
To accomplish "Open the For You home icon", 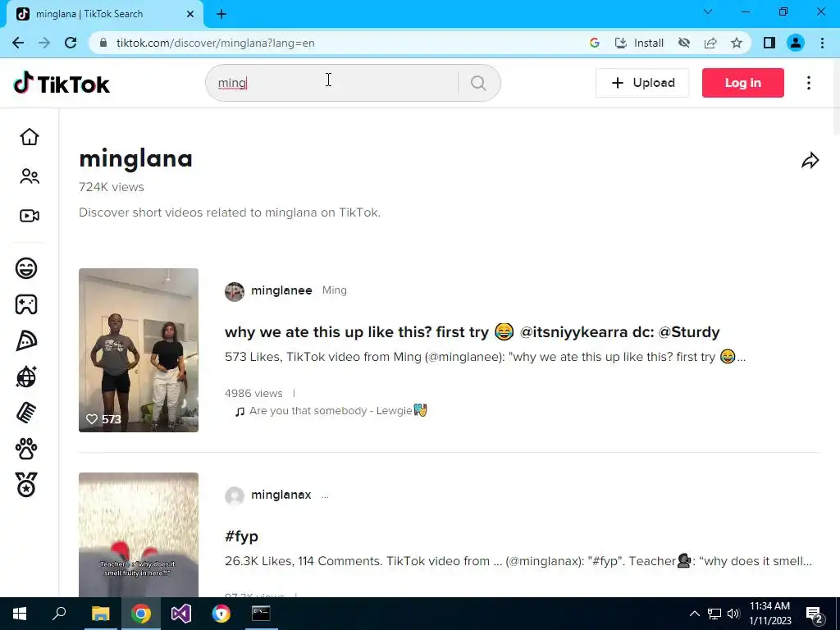I will pyautogui.click(x=30, y=137).
